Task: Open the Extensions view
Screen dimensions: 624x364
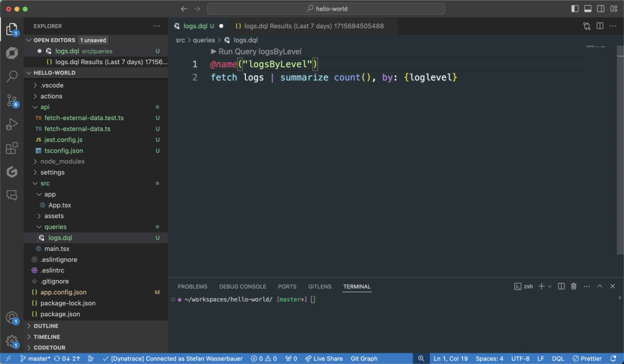Action: coord(12,149)
